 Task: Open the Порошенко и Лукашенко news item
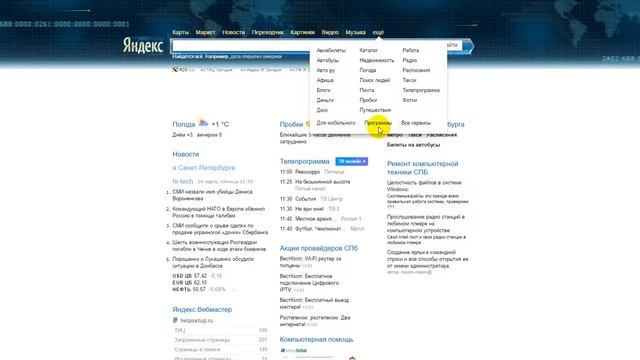pyautogui.click(x=213, y=262)
